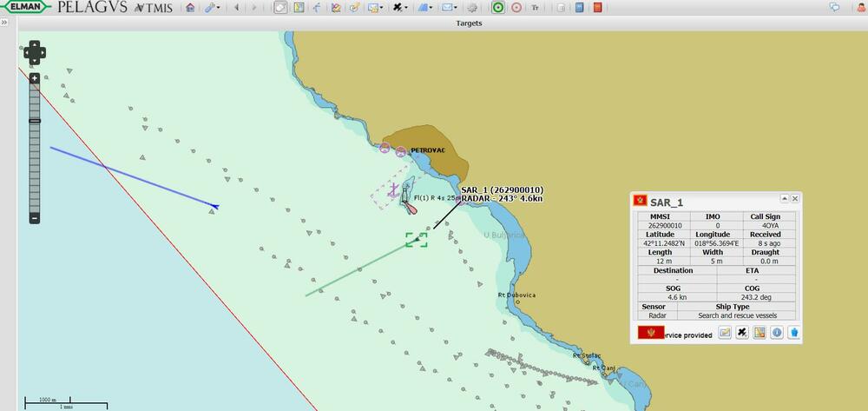Open the wrench tools dropdown

tap(212, 8)
